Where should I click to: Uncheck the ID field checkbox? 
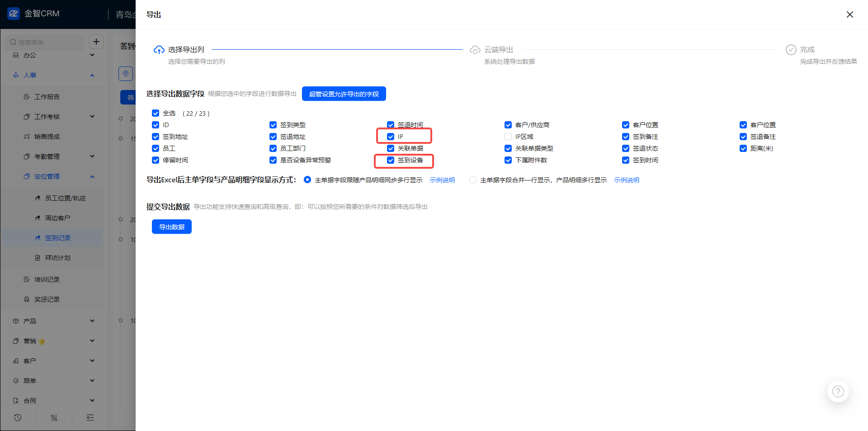156,125
